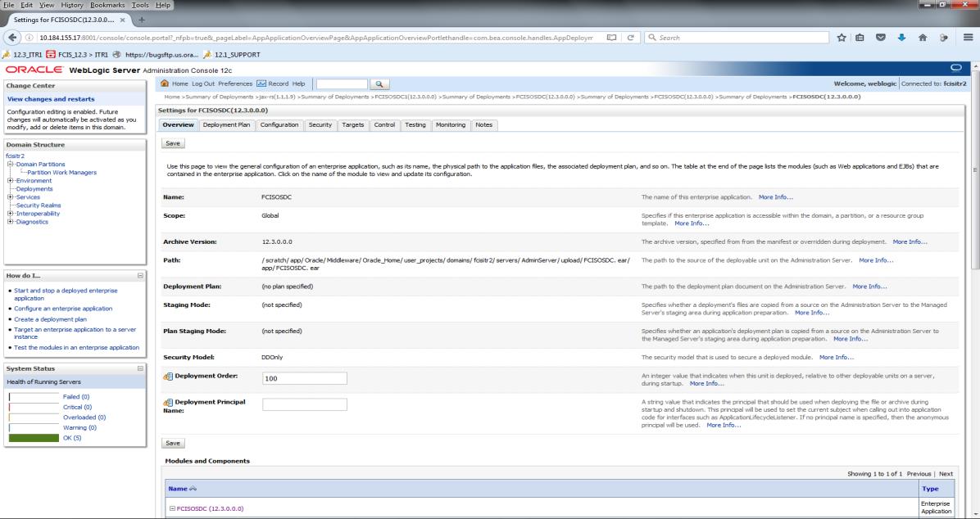Click View changes and restarts link

51,99
